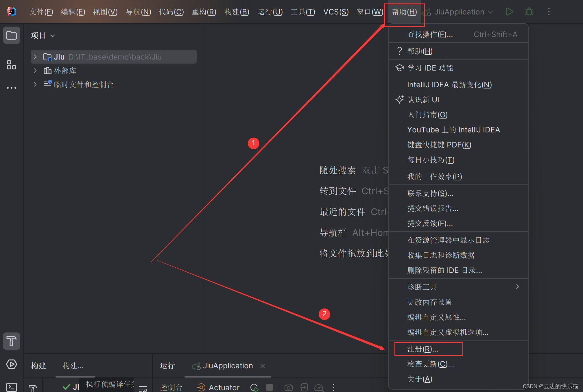The height and width of the screenshot is (392, 583).
Task: Open the 项目 view dropdown
Action: (x=43, y=36)
